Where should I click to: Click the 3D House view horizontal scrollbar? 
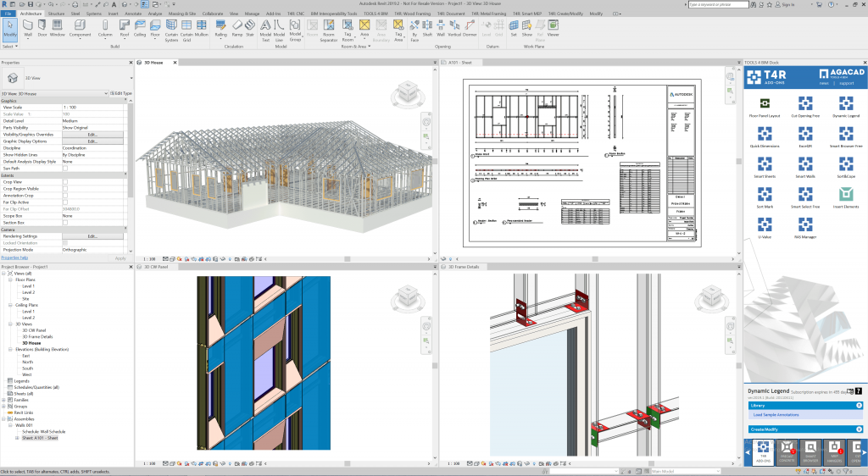[x=348, y=258]
